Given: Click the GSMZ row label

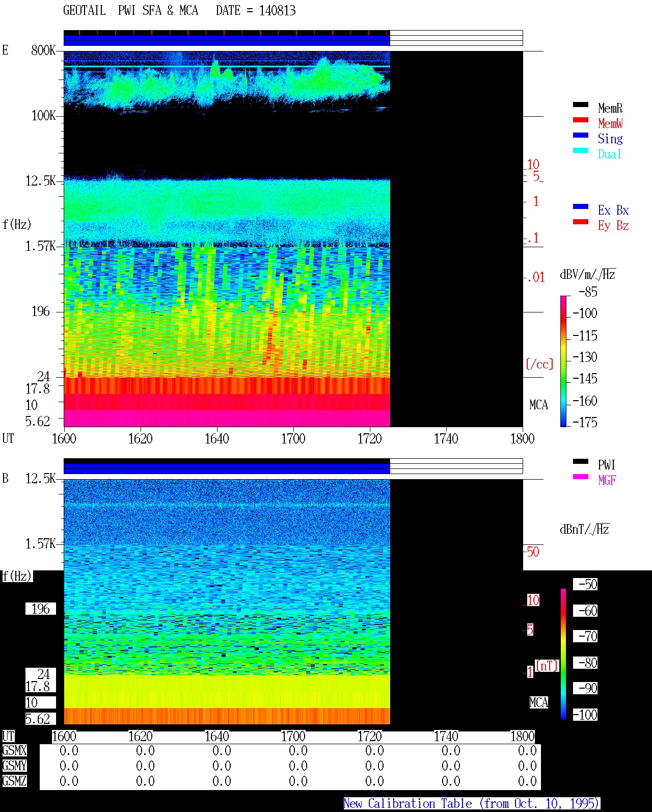Looking at the screenshot, I should pyautogui.click(x=14, y=781).
